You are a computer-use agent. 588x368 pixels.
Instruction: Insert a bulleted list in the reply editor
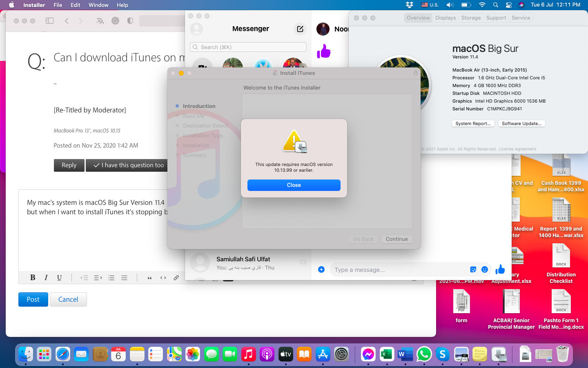[x=125, y=278]
